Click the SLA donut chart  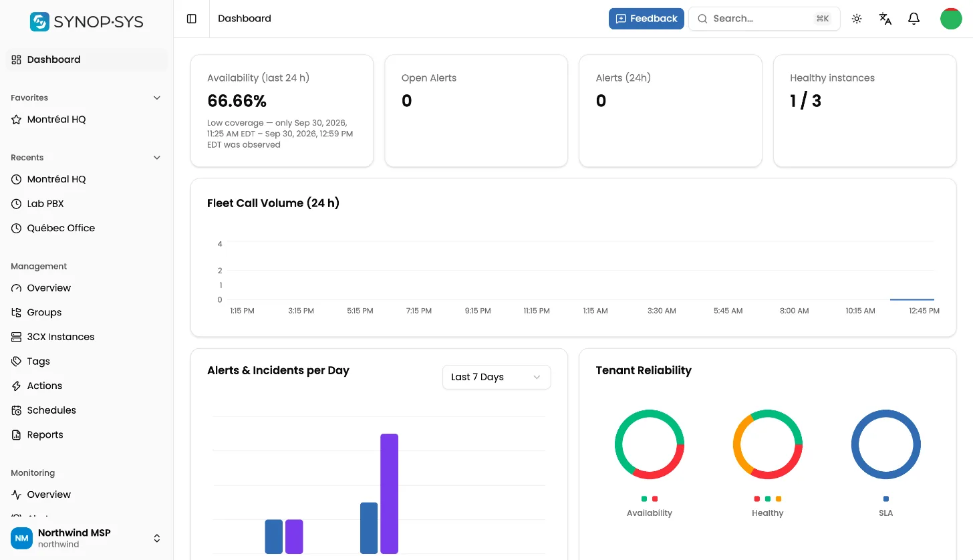(x=886, y=444)
